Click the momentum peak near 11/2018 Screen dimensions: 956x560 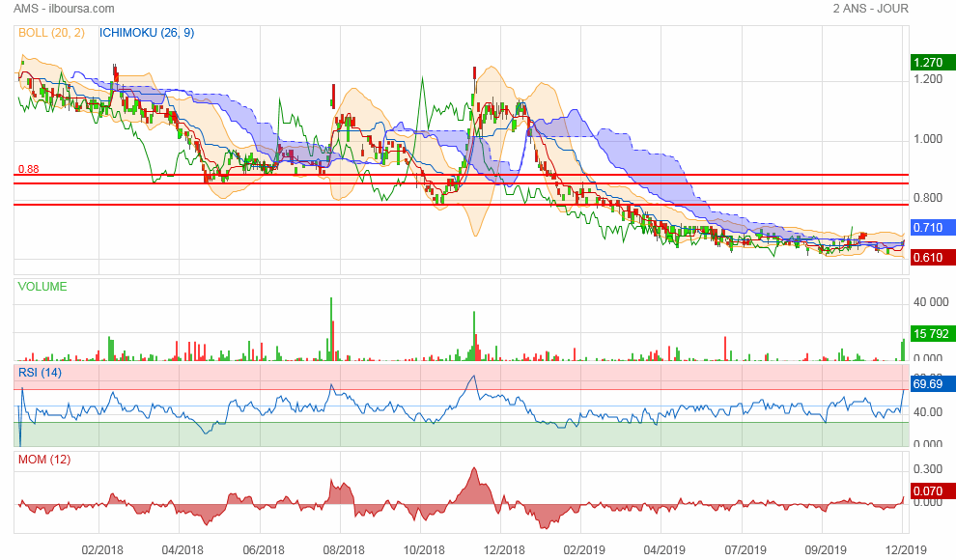pos(474,470)
